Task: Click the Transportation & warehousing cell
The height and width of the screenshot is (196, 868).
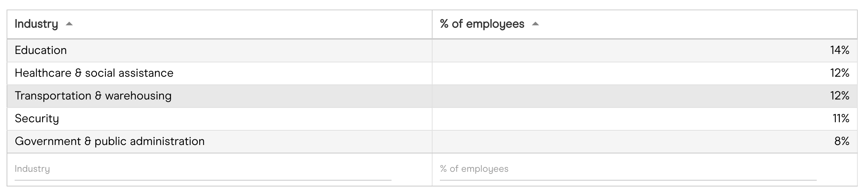Action: [93, 96]
